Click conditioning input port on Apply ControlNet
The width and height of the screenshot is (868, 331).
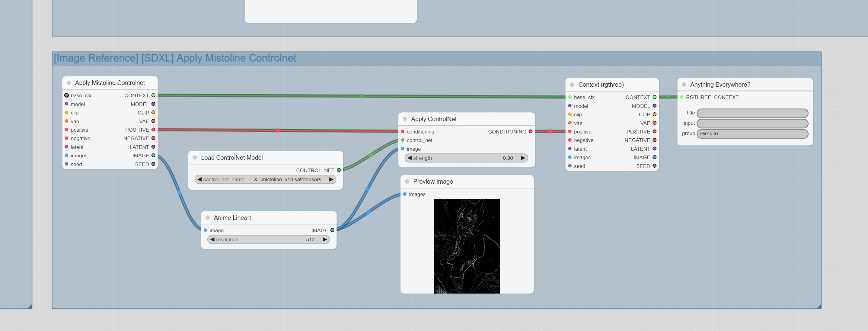(x=403, y=131)
